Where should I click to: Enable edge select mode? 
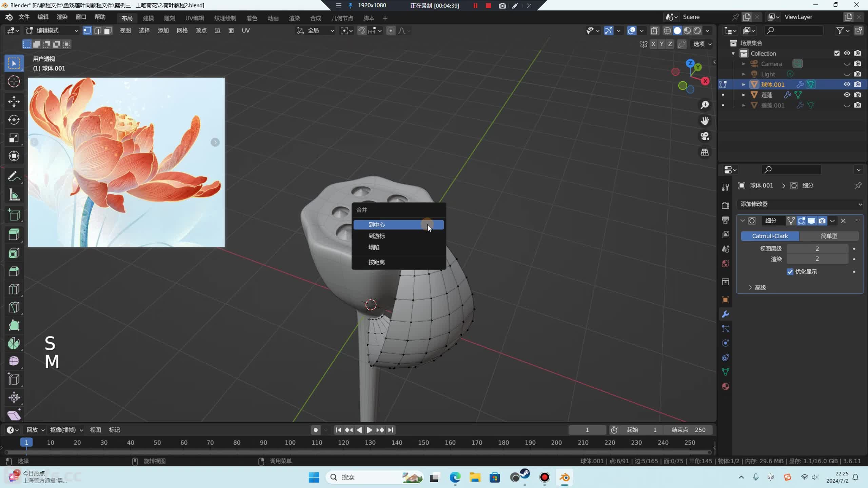click(98, 30)
